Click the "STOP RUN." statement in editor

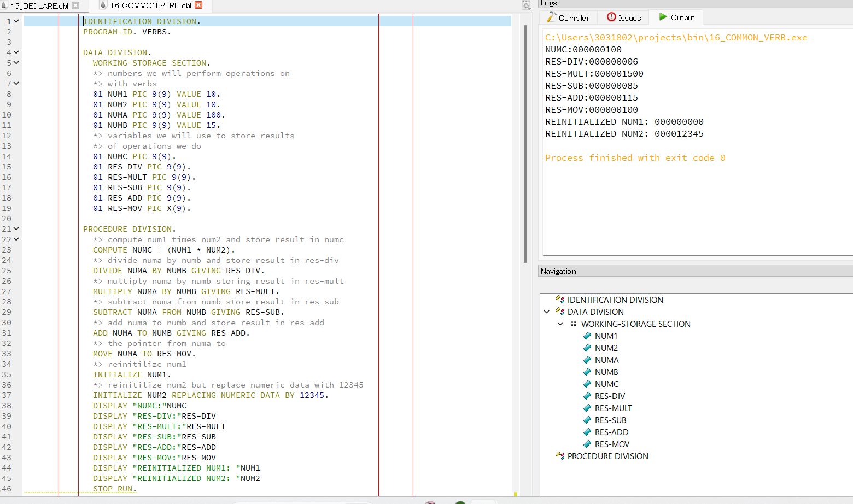114,489
